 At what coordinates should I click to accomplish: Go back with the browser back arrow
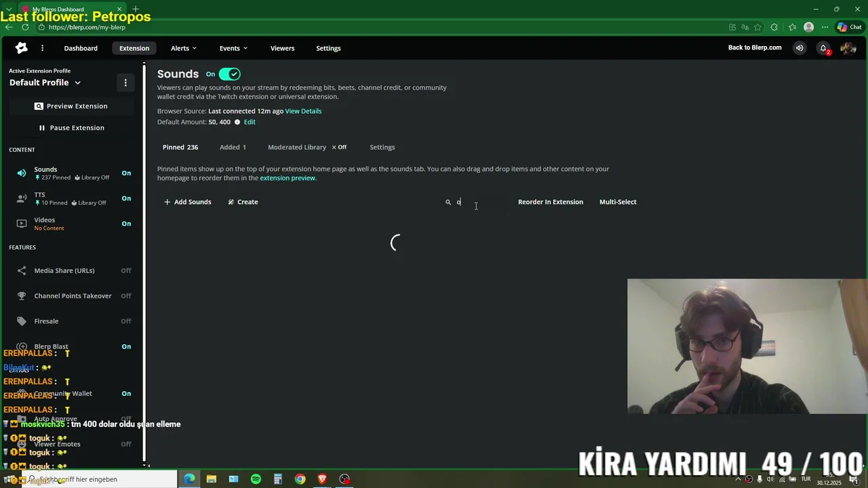(9, 27)
